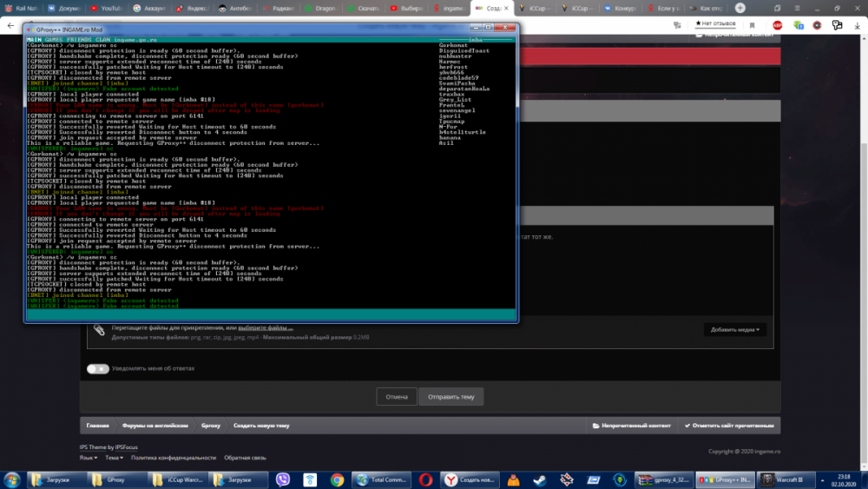Go to the "Gproxy" breadcrumb item
This screenshot has width=868, height=489.
click(x=210, y=426)
